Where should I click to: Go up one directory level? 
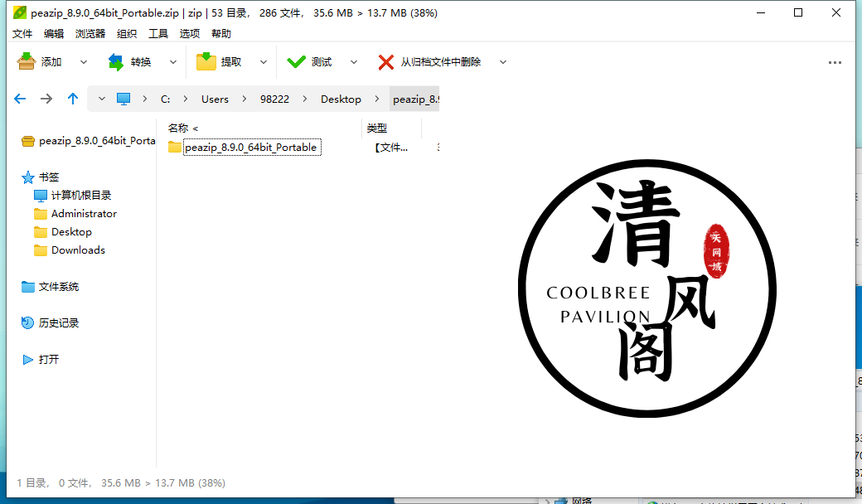pos(73,99)
